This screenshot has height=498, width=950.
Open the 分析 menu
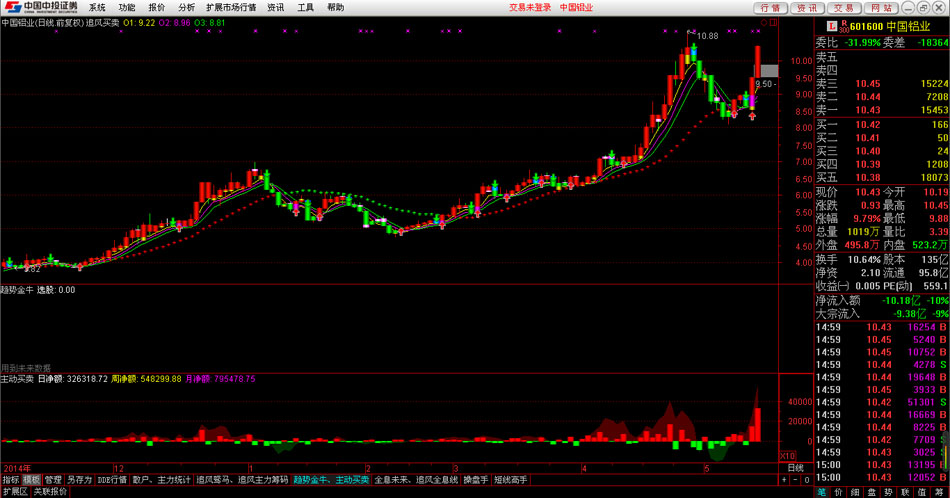click(x=186, y=7)
